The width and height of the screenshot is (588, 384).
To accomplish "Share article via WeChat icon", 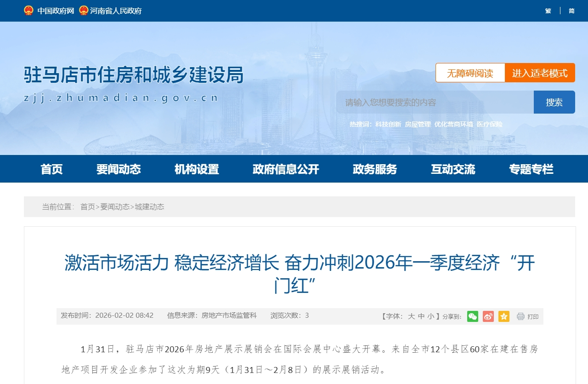I will (472, 316).
